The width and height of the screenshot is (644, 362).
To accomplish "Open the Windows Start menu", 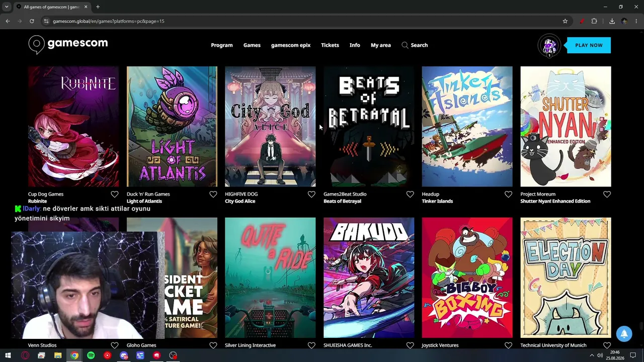I will click(x=8, y=355).
